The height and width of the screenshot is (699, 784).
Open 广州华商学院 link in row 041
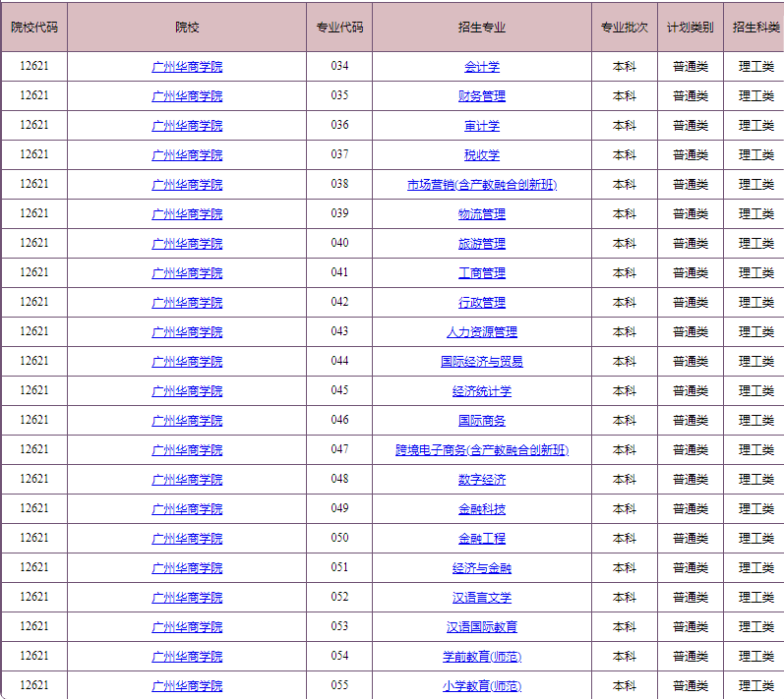(187, 272)
